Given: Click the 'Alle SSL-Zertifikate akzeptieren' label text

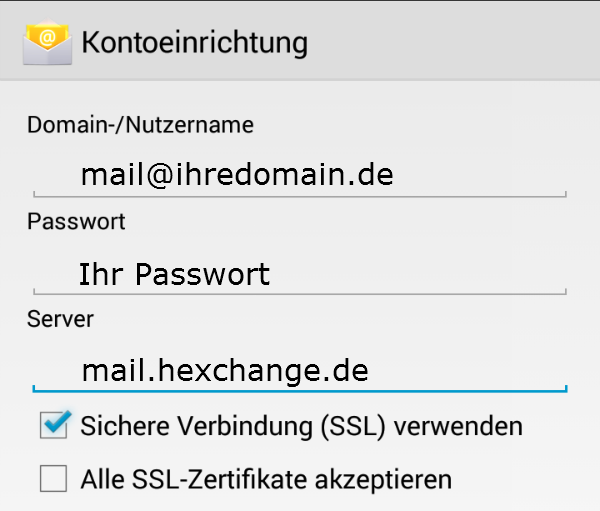Looking at the screenshot, I should click(266, 479).
